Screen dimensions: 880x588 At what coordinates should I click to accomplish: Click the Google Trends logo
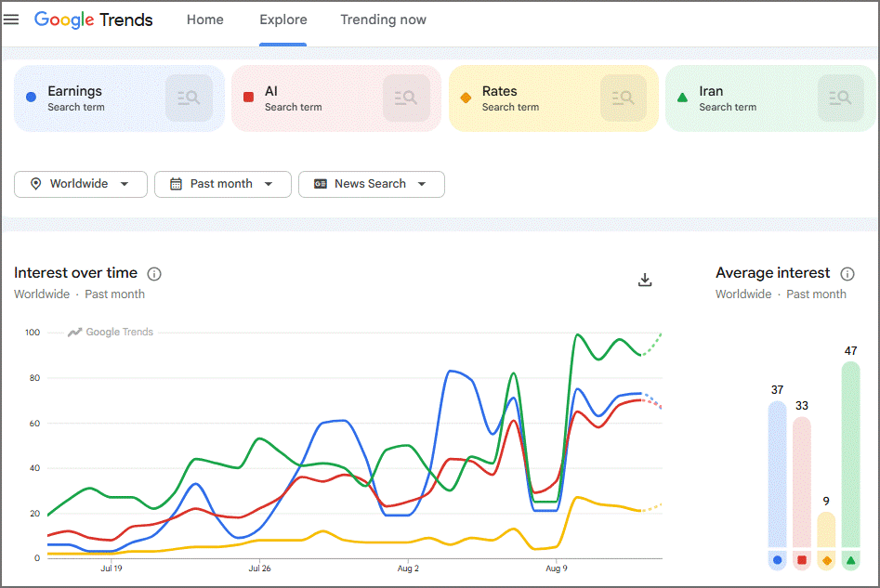click(x=93, y=20)
